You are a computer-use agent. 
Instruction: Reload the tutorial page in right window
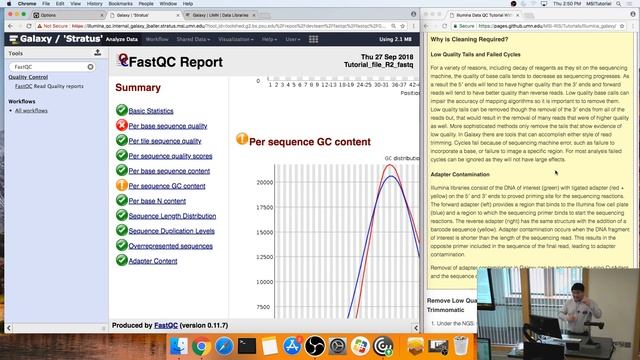click(x=444, y=26)
